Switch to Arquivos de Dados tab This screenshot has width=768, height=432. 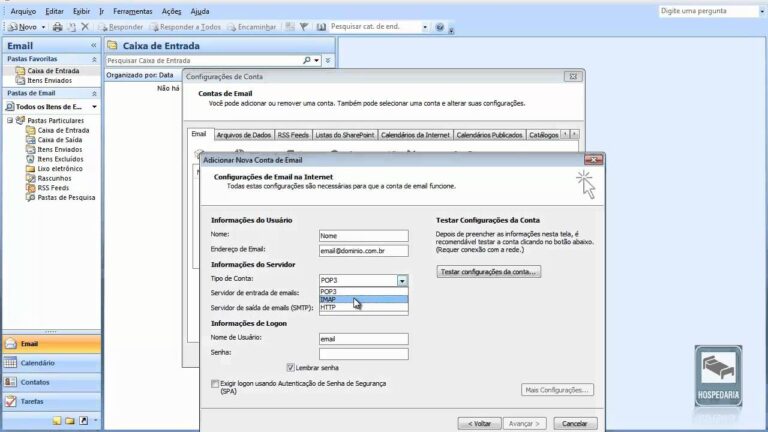[243, 135]
